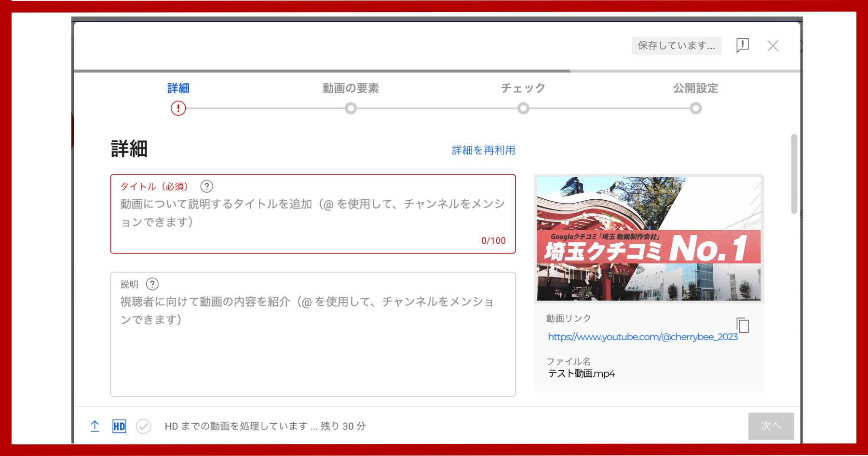
Task: Copy the video link with copy icon
Action: coord(743,325)
